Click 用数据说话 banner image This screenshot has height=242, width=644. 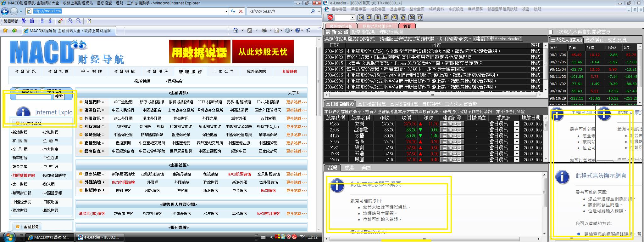(199, 51)
